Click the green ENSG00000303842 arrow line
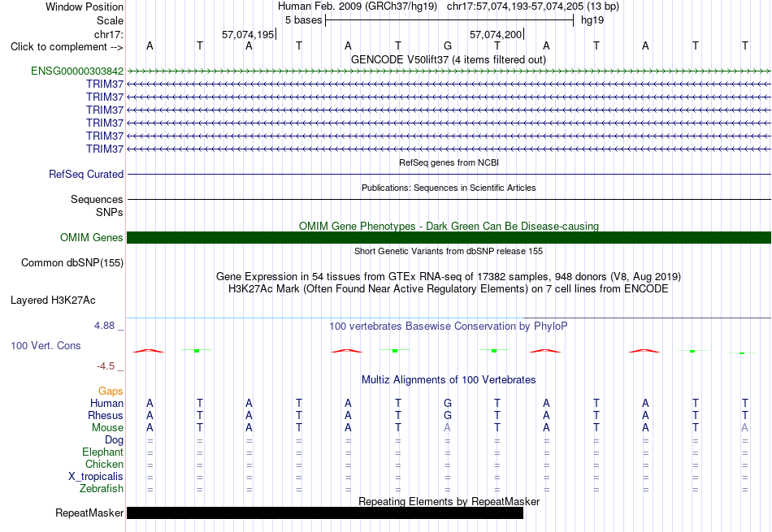 point(449,71)
